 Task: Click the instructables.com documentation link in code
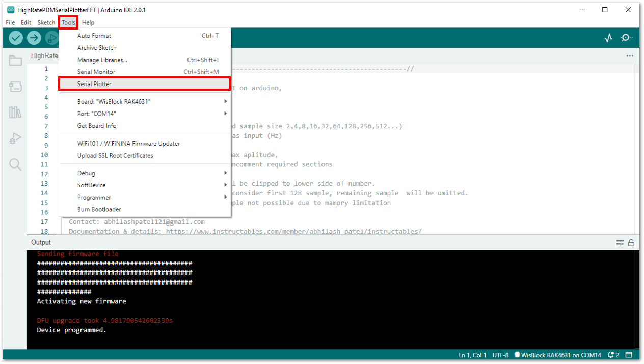click(x=294, y=231)
